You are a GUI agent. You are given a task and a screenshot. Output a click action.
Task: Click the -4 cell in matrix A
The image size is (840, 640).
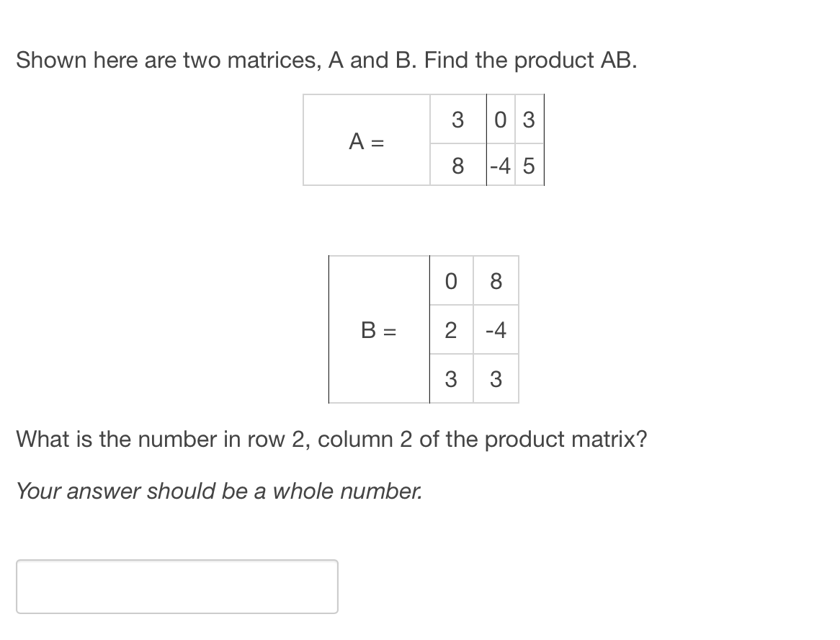tap(501, 165)
